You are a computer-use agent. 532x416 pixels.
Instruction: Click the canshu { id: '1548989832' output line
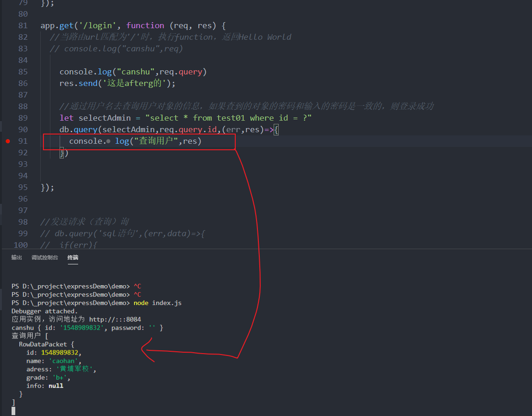[87, 328]
